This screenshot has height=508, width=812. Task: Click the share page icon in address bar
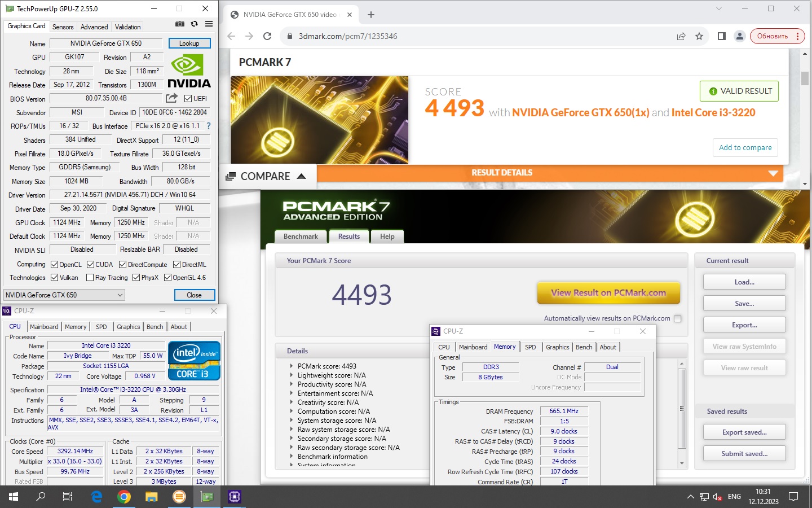coord(681,36)
